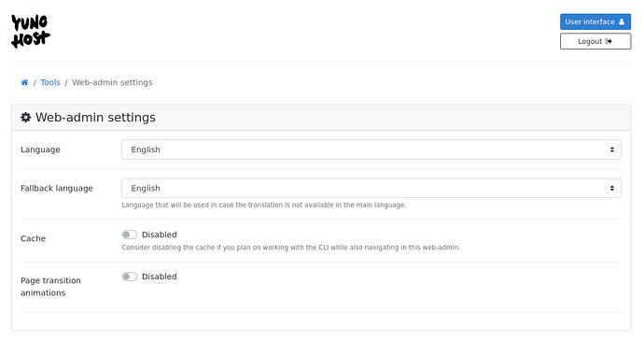
Task: Open the Language dropdown
Action: point(371,149)
